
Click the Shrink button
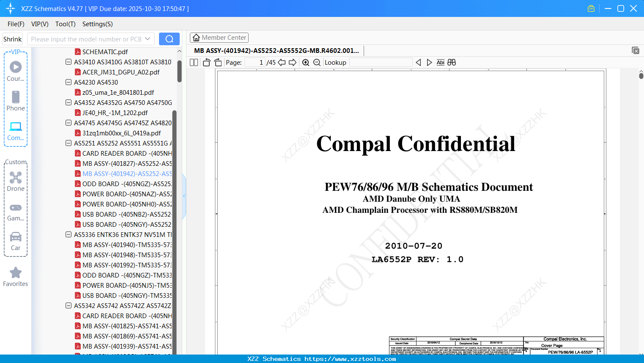(x=13, y=39)
